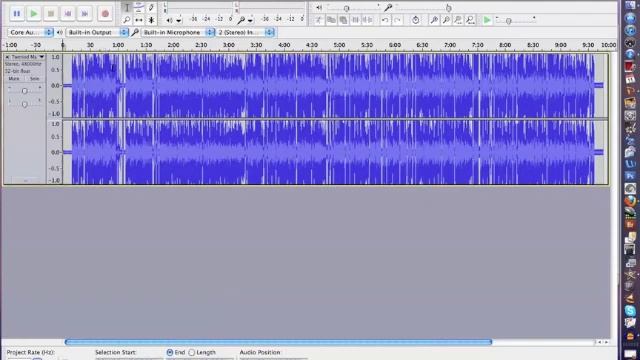Click the Fit Project zoom icon

click(x=471, y=20)
